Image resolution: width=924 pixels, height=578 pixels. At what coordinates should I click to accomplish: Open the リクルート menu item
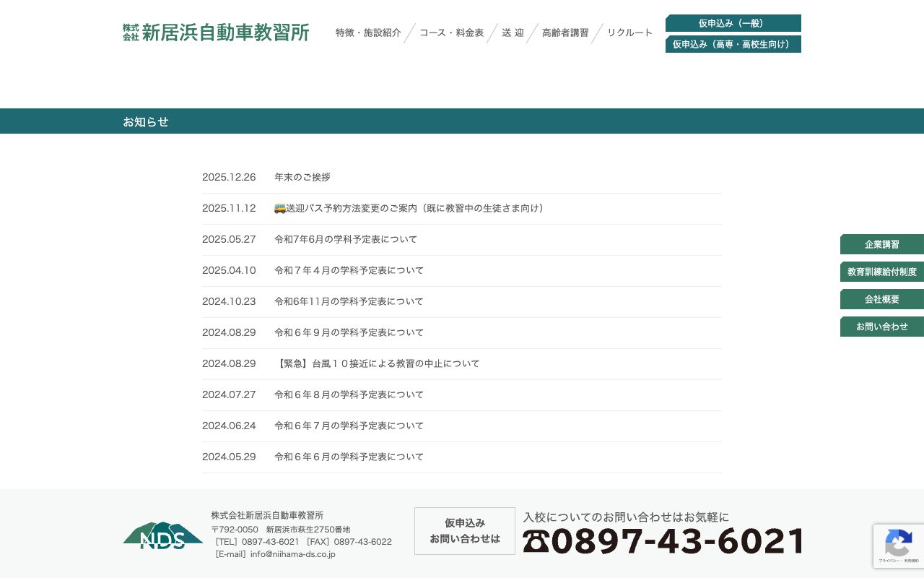coord(629,33)
